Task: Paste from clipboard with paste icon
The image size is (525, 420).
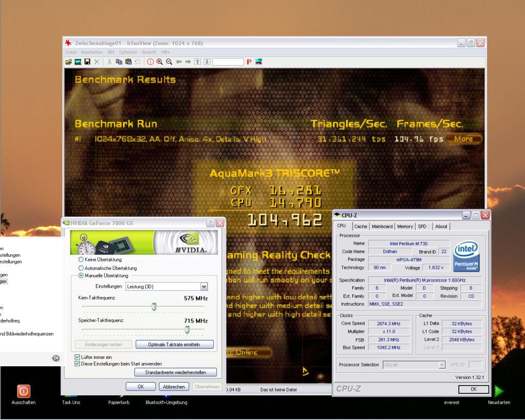Action: tap(128, 62)
